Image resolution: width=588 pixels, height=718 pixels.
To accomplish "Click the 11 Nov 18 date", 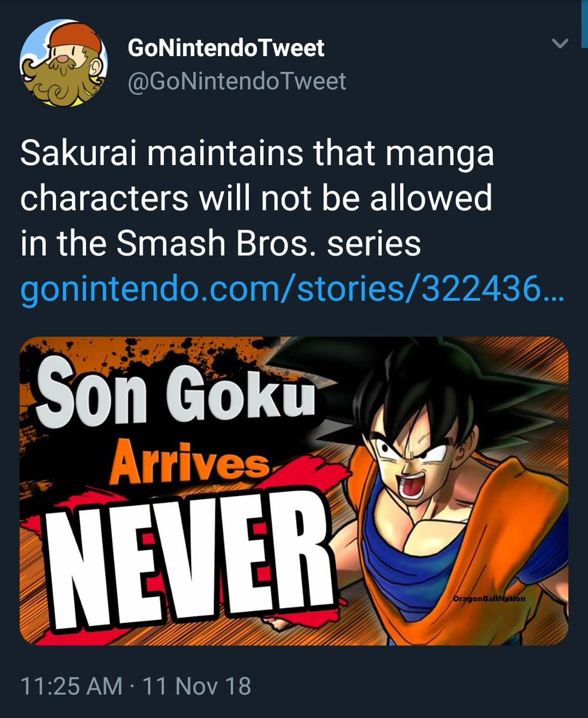I will [x=196, y=685].
